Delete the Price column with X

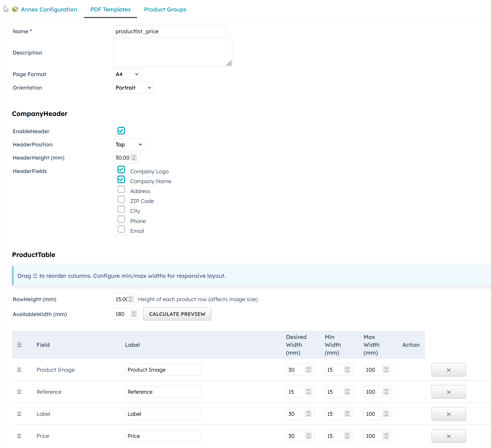pos(448,436)
